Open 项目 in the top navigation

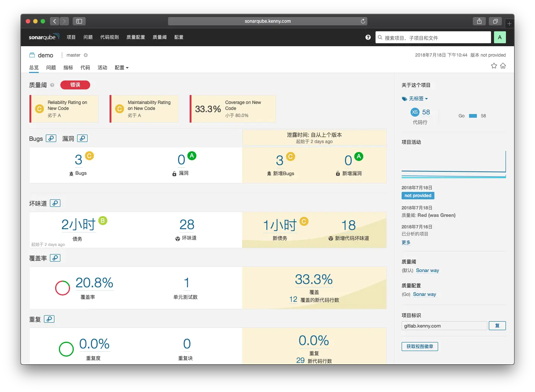click(71, 37)
